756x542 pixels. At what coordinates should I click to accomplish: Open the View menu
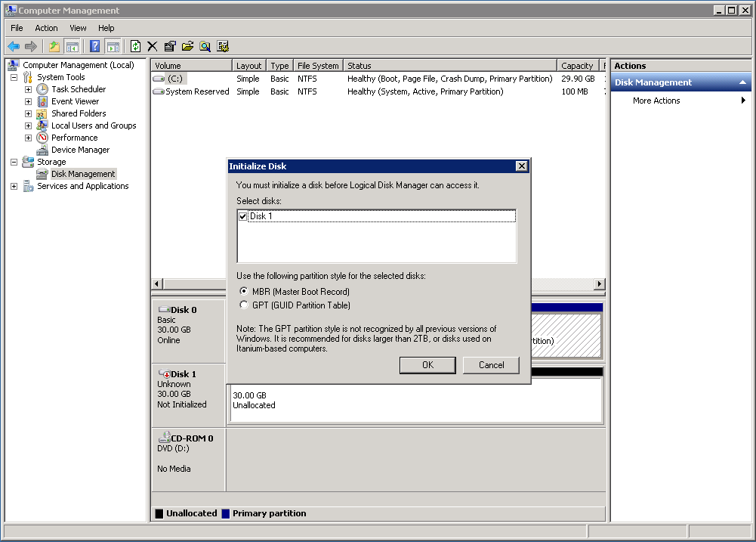tap(78, 28)
